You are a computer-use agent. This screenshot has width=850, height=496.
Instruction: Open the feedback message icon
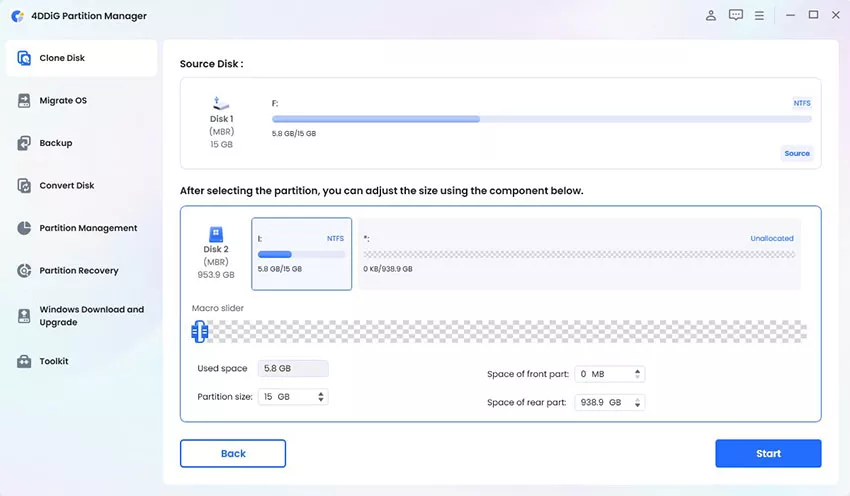pyautogui.click(x=736, y=15)
